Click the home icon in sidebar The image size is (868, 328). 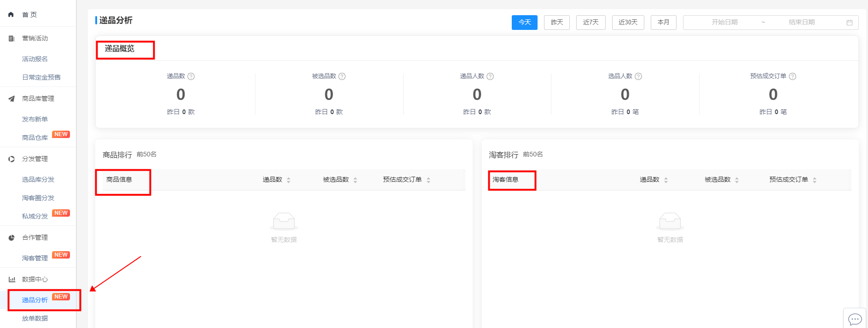point(11,15)
